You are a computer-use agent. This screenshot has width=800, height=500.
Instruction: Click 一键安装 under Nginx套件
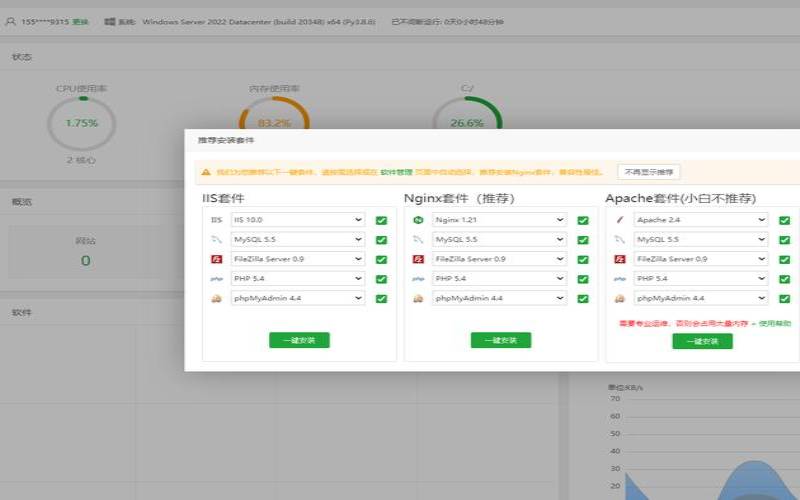pos(501,340)
